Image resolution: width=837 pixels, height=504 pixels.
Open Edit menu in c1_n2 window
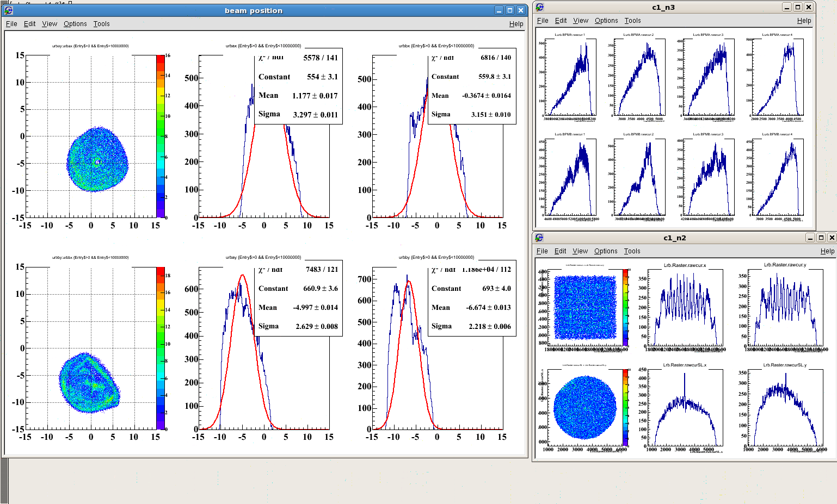(x=561, y=251)
